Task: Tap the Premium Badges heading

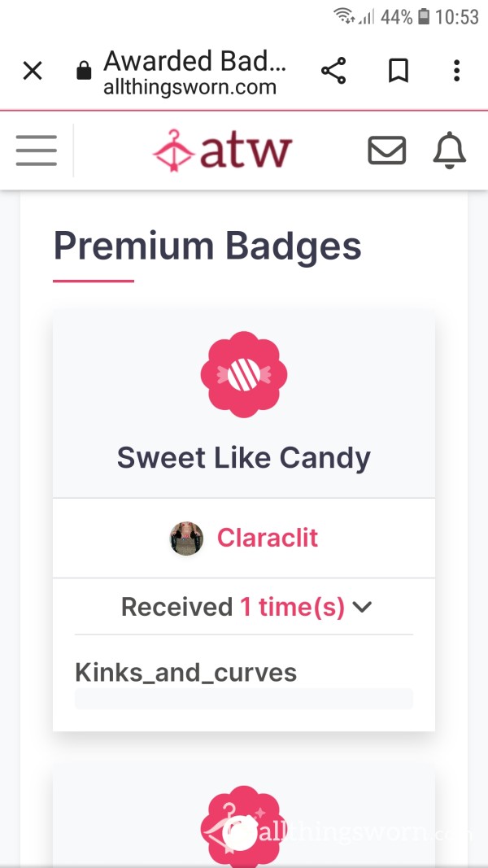Action: click(x=207, y=246)
